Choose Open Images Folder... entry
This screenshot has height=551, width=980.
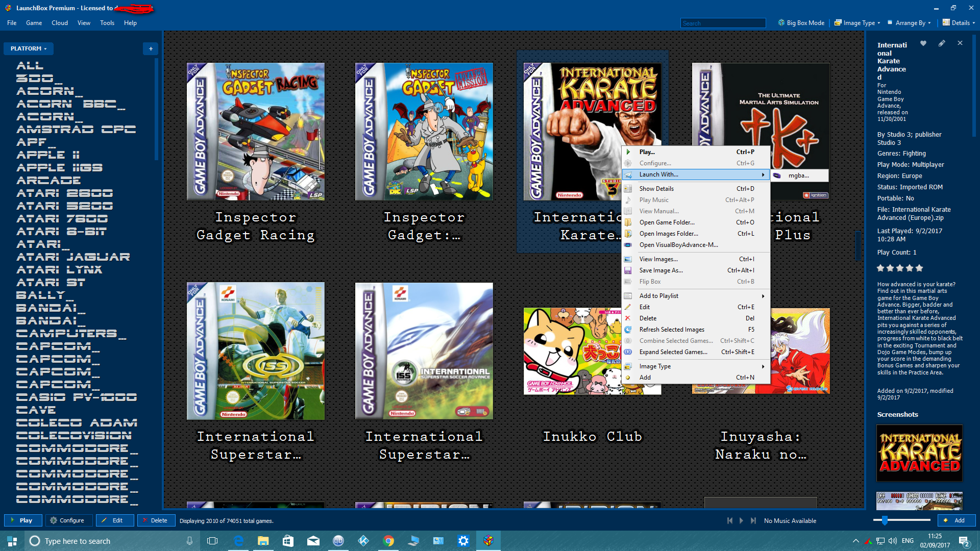pos(696,234)
